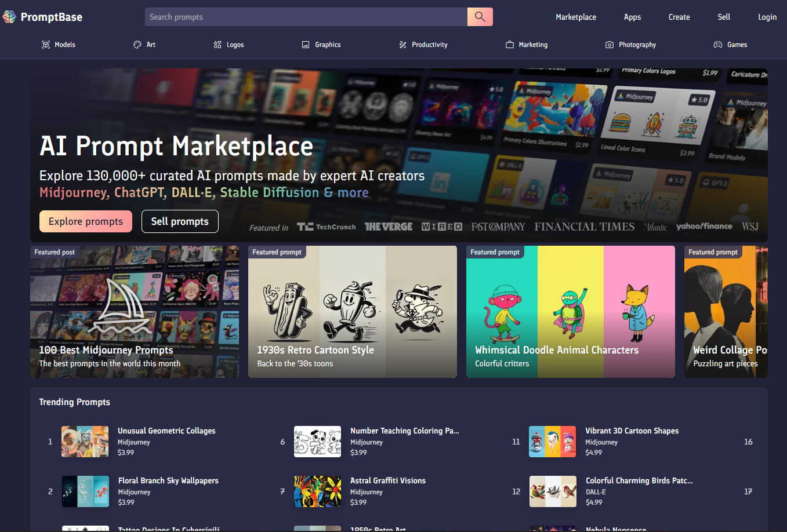Click 'The best prompts in the world this month'
This screenshot has width=787, height=532.
110,363
